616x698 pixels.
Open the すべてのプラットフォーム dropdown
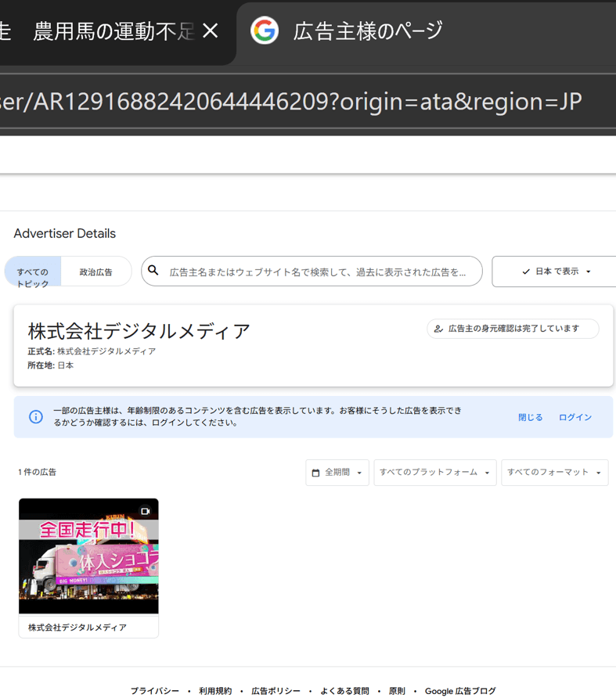[434, 473]
